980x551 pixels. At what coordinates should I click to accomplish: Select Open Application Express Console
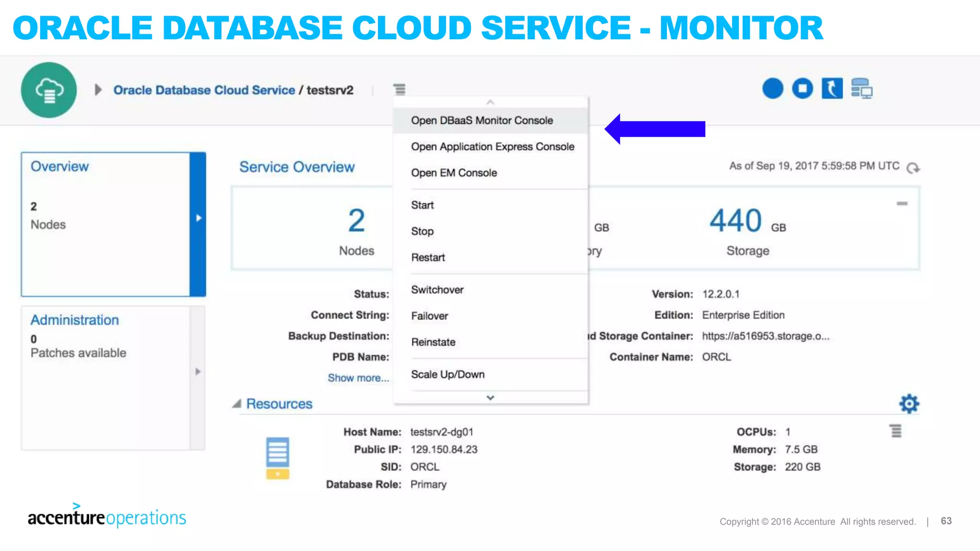[x=490, y=147]
